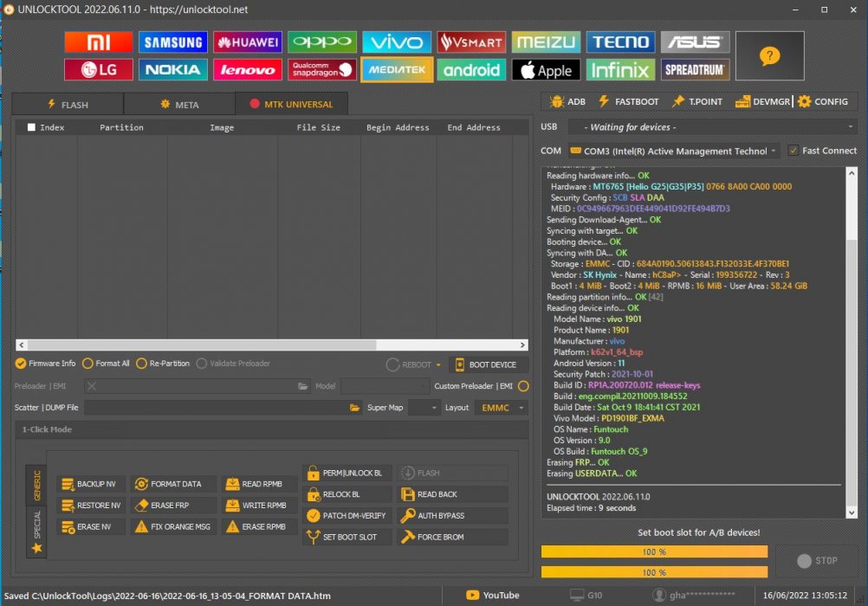The width and height of the screenshot is (868, 606).
Task: Clear the Preloader EMI field X icon
Action: pyautogui.click(x=92, y=386)
